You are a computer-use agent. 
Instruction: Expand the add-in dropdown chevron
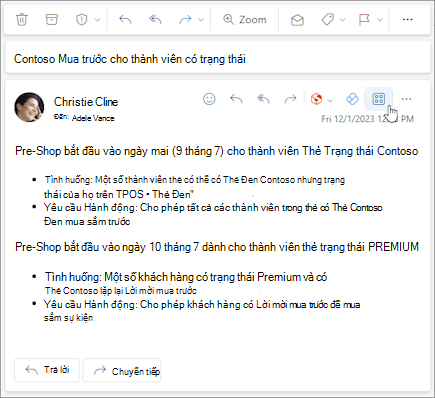point(330,100)
